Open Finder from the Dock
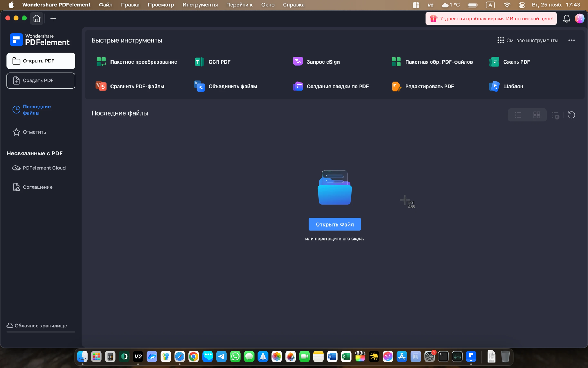 [82, 357]
